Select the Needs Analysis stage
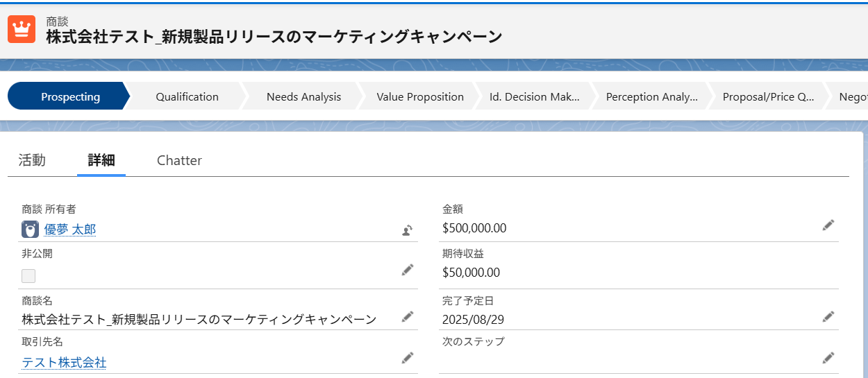The image size is (868, 378). point(303,96)
